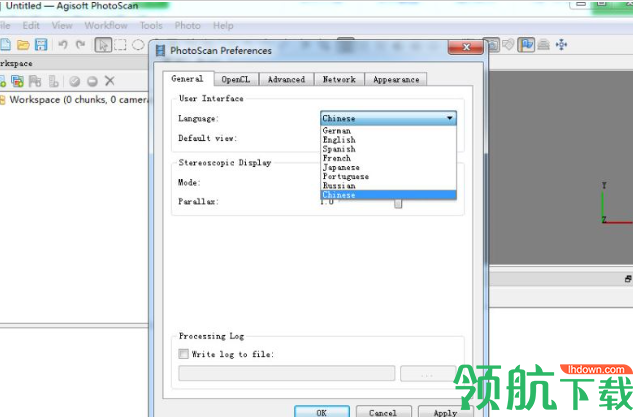Viewport: 633px width, 417px height.
Task: Open the Workflow menu
Action: (106, 25)
